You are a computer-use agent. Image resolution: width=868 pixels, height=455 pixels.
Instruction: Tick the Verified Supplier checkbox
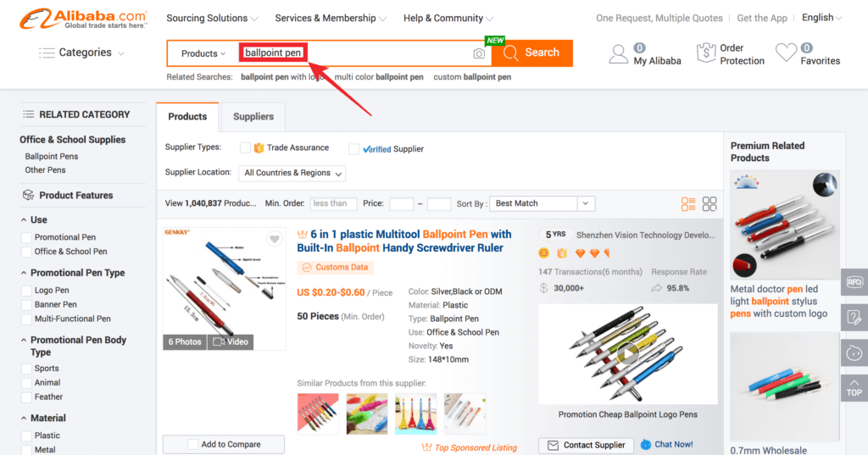click(353, 149)
